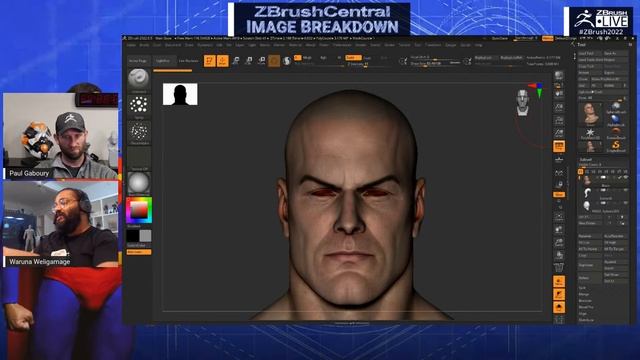Image resolution: width=640 pixels, height=360 pixels.
Task: Expand the Boolean section in Subtool
Action: [585, 301]
